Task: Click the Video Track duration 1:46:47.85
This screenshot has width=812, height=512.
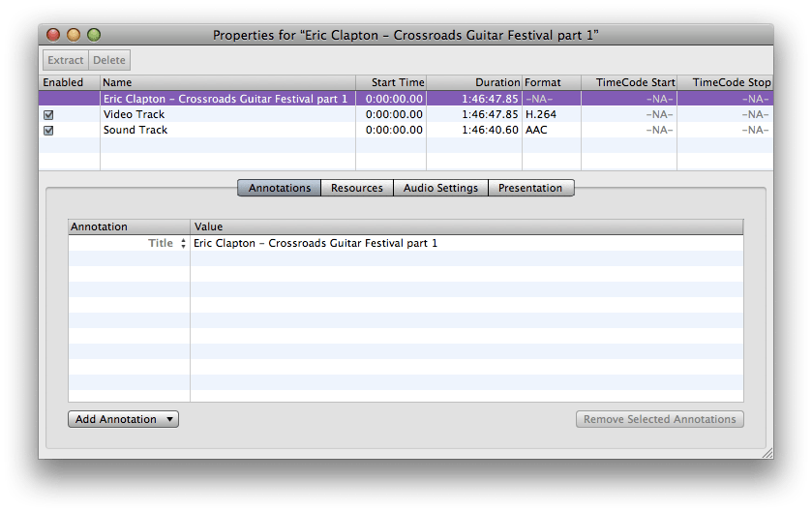Action: [490, 114]
